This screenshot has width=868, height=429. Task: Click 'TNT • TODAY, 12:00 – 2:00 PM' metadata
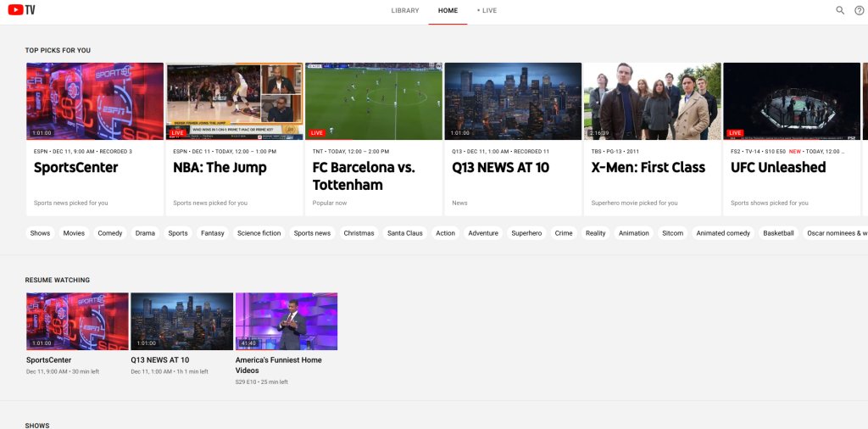tap(350, 151)
